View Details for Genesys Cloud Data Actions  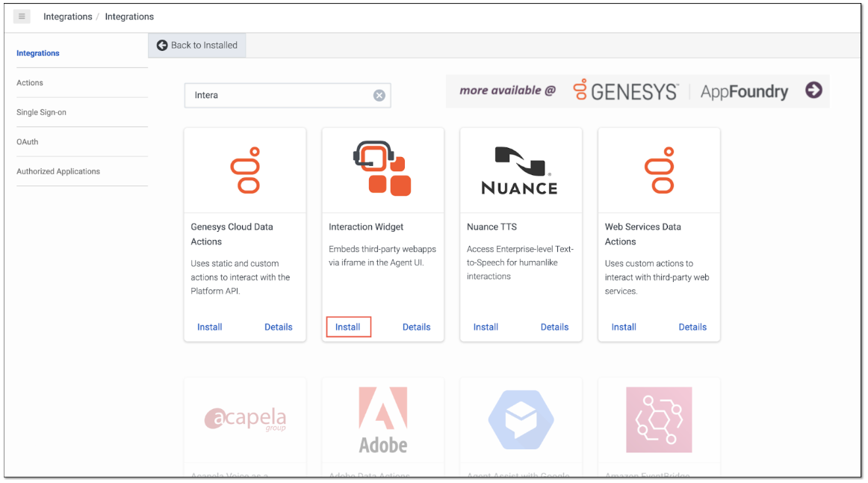(279, 327)
